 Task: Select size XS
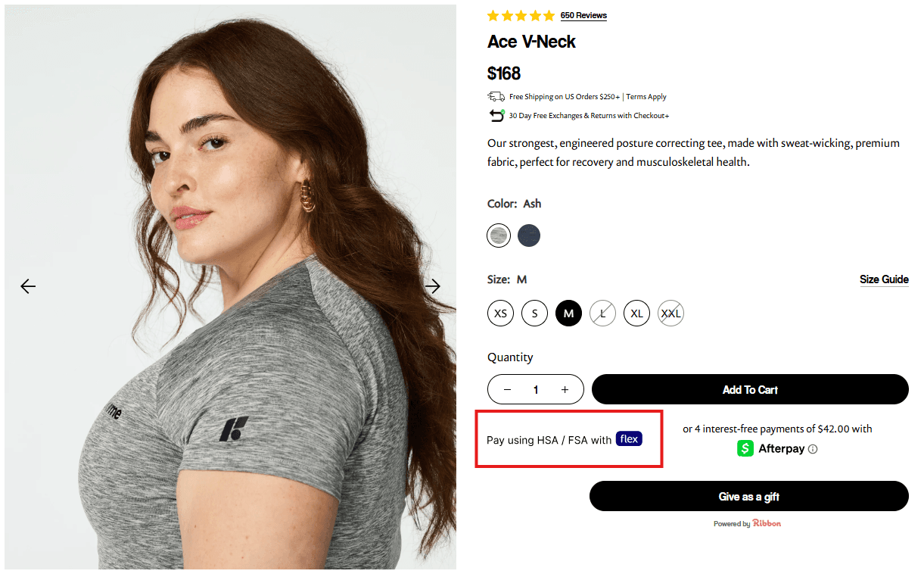tap(500, 313)
